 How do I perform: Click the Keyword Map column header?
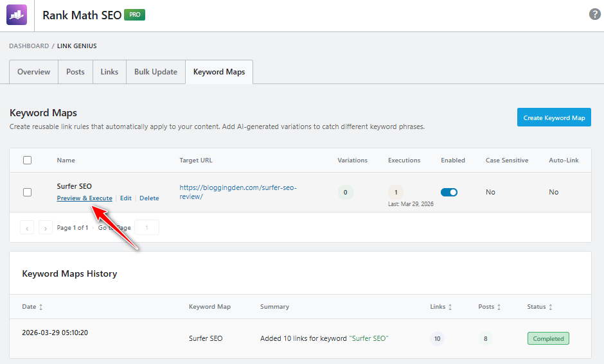tap(209, 307)
